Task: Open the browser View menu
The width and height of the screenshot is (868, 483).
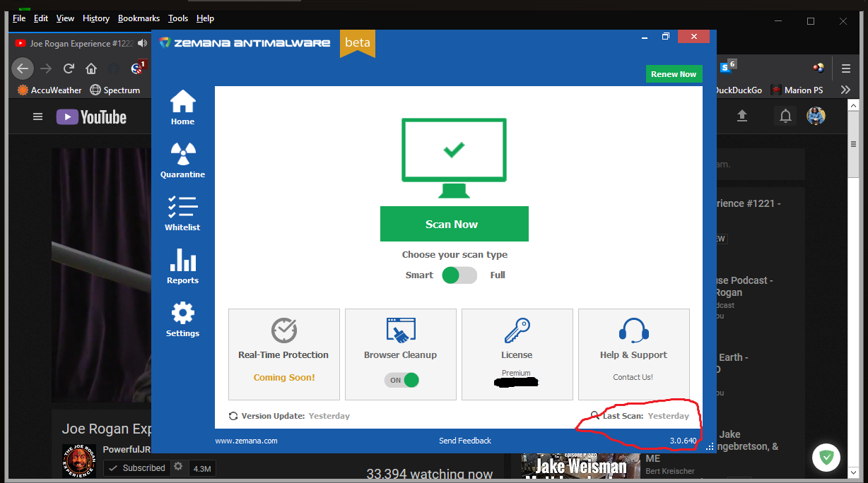Action: point(65,18)
